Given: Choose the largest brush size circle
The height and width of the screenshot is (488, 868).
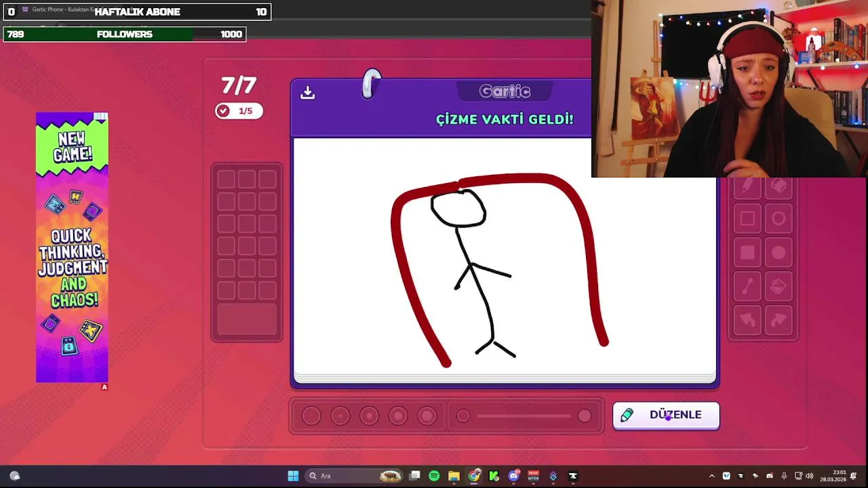Looking at the screenshot, I should tap(427, 416).
